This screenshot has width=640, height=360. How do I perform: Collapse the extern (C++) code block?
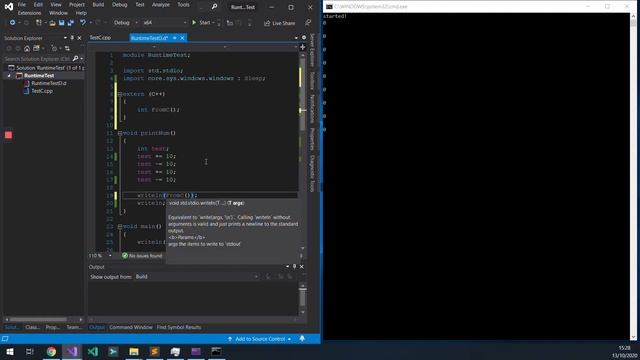(120, 94)
